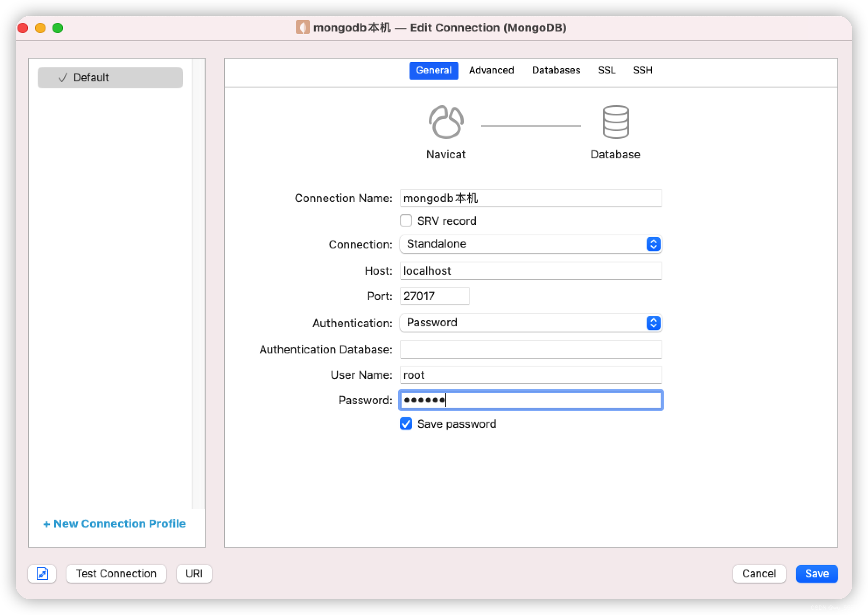Click the icon button left of Test Connection
Image resolution: width=868 pixels, height=615 pixels.
(x=42, y=573)
